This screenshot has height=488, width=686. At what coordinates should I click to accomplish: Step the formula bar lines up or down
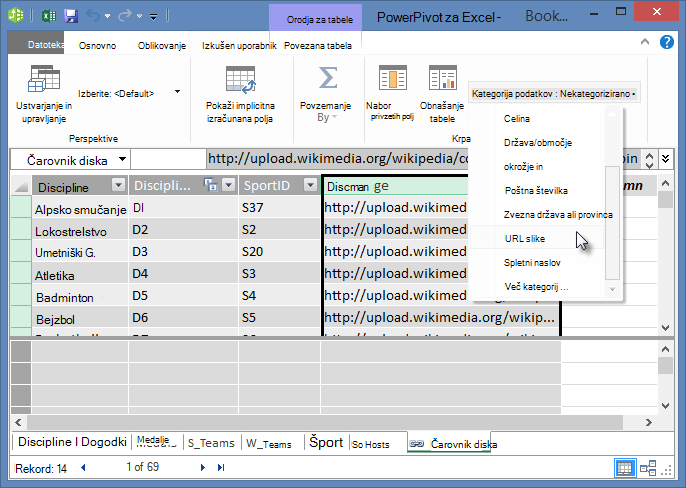pos(649,160)
